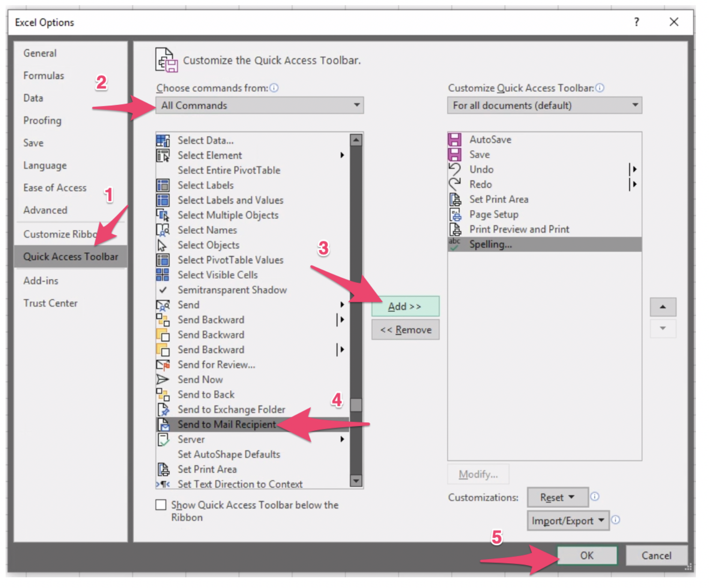Click the Print Preview and Print icon
Image resolution: width=709 pixels, height=588 pixels.
point(454,229)
